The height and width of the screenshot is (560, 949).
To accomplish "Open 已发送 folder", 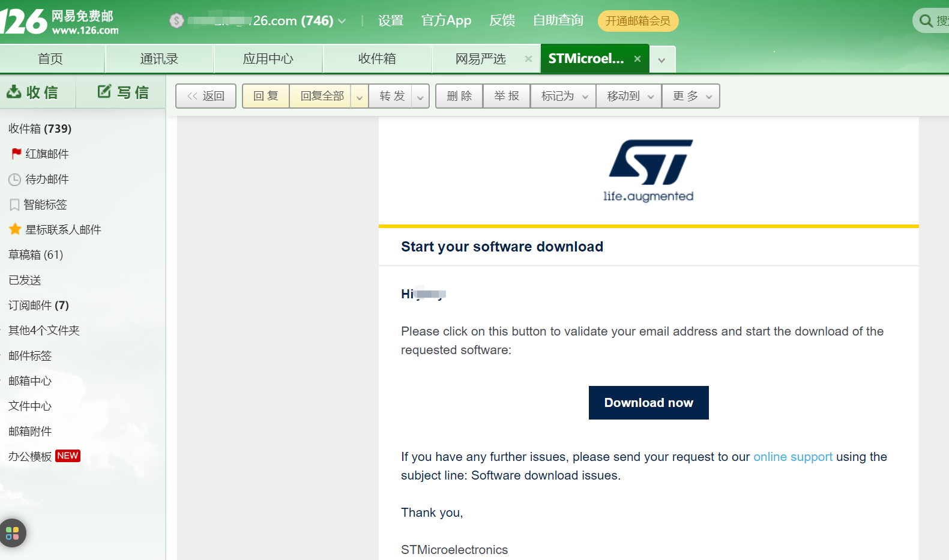I will point(25,280).
